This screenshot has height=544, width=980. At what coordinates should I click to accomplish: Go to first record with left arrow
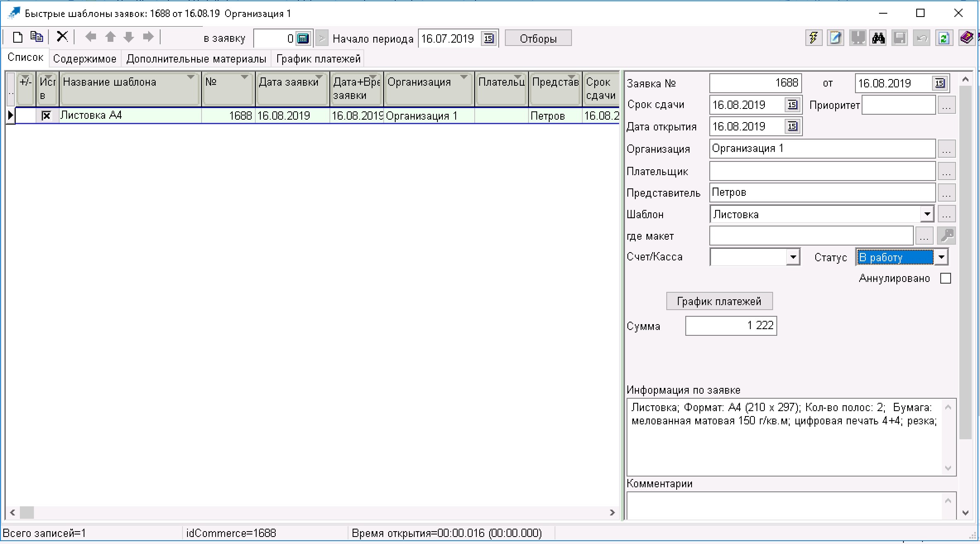pyautogui.click(x=91, y=37)
